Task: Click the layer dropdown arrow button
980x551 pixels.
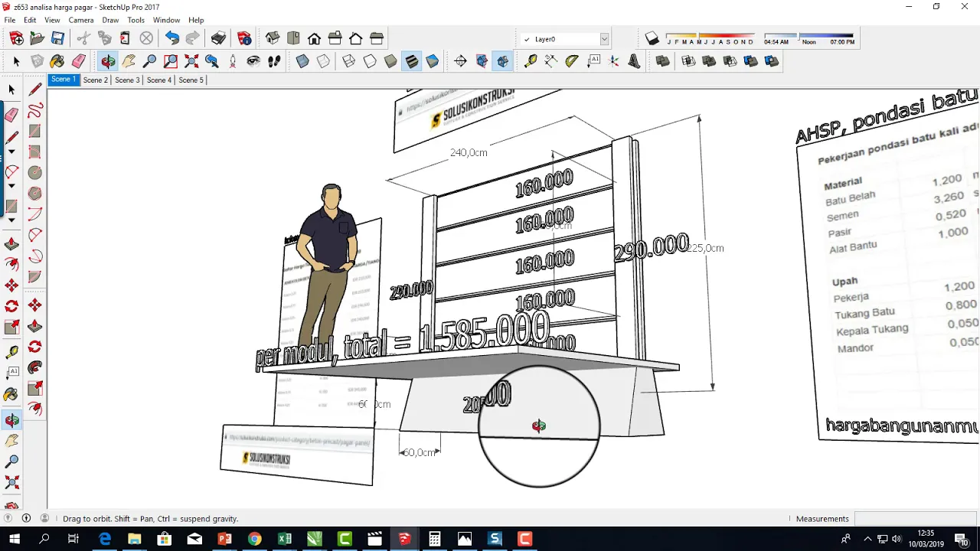Action: (604, 39)
